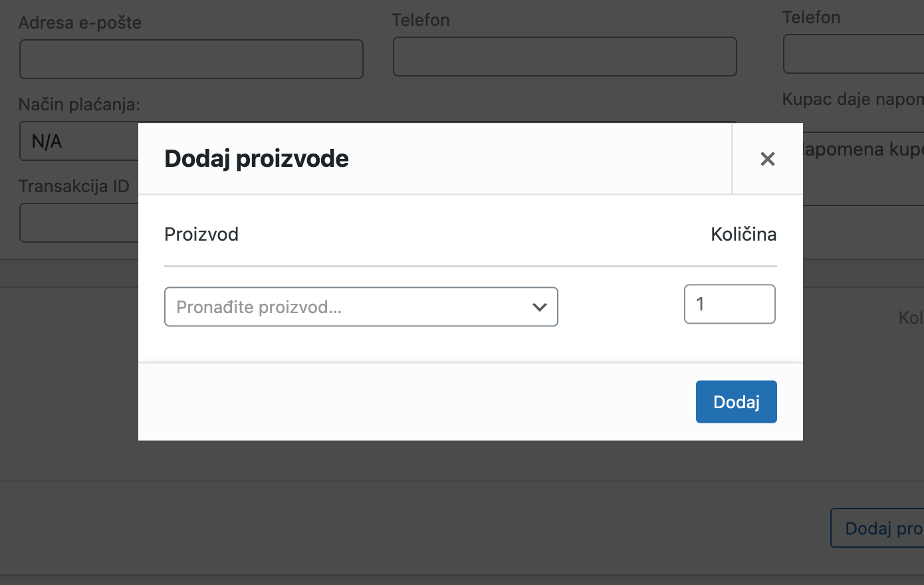Focus the Adresa e-pošte input
This screenshot has width=924, height=585.
[191, 58]
